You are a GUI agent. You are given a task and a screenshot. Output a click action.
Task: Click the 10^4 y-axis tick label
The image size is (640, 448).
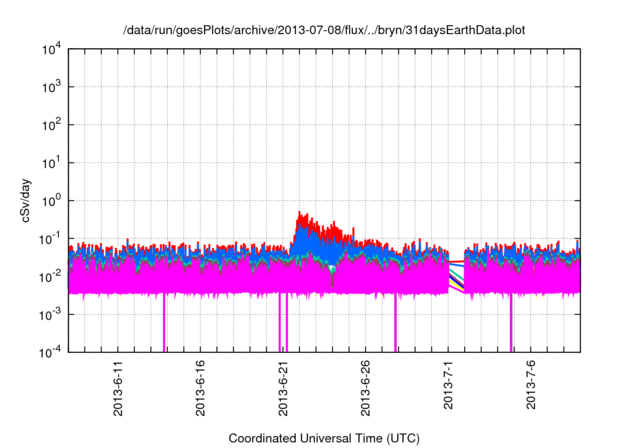(52, 49)
